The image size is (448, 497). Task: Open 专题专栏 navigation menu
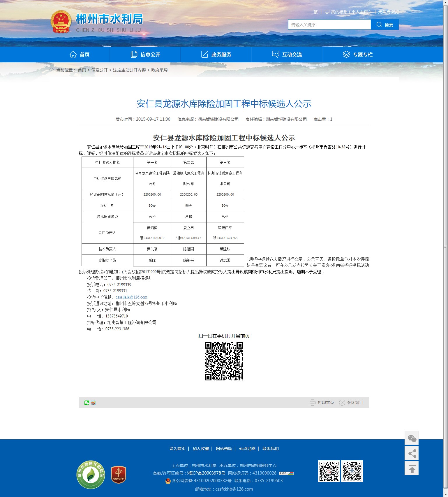[x=358, y=55]
